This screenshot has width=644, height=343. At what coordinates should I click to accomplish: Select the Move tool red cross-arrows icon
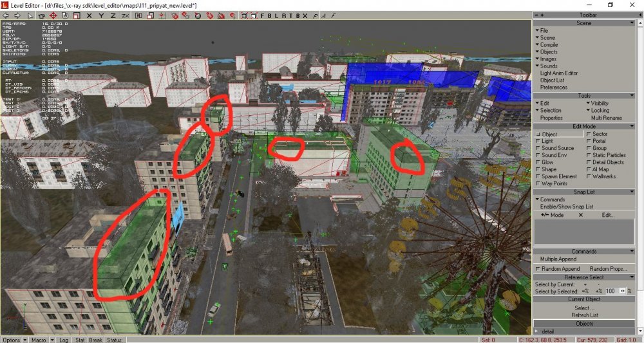pos(53,15)
